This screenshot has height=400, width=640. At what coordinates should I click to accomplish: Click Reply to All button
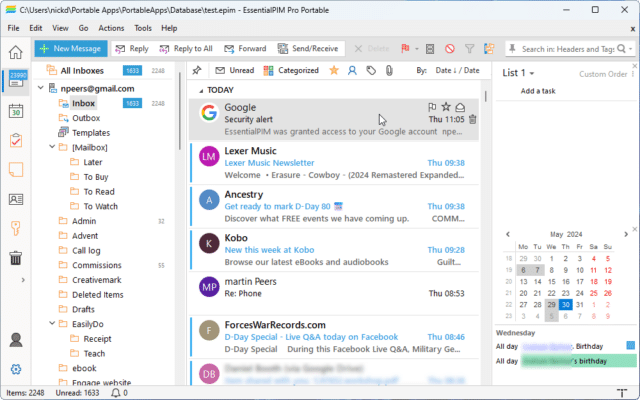(186, 49)
